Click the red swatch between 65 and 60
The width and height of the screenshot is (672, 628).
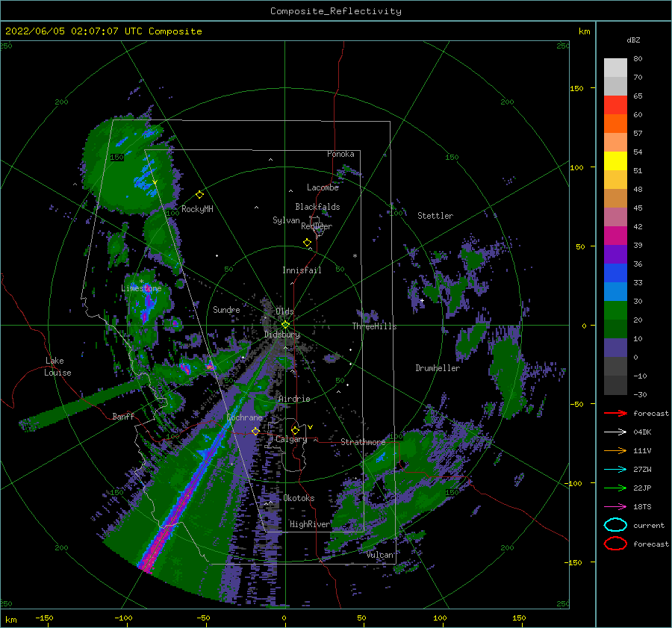point(615,105)
